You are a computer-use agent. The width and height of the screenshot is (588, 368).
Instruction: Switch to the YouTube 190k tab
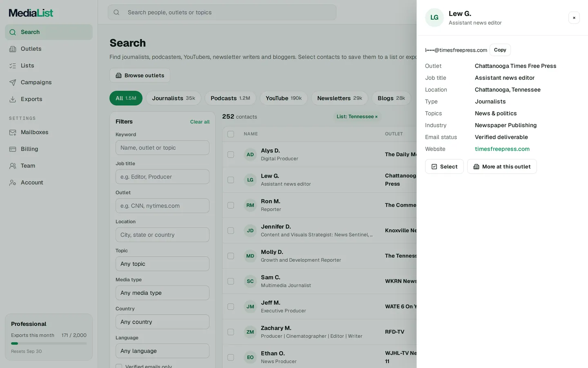(x=284, y=98)
